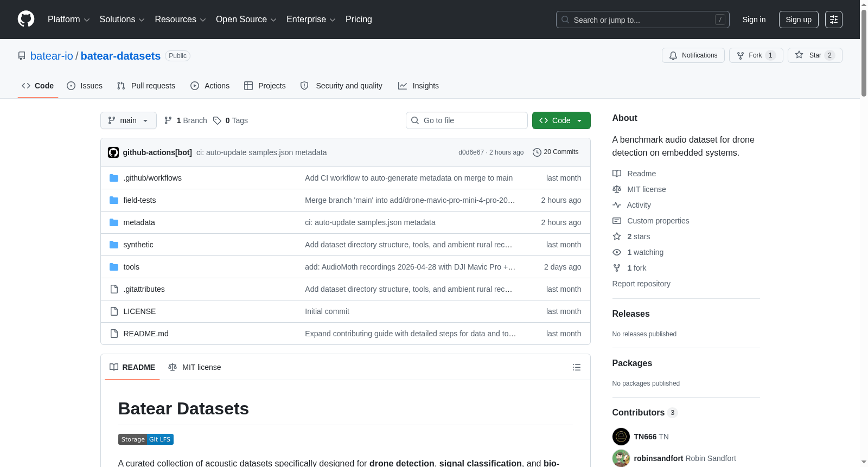
Task: Click the .gitattributes file icon
Action: (x=114, y=289)
